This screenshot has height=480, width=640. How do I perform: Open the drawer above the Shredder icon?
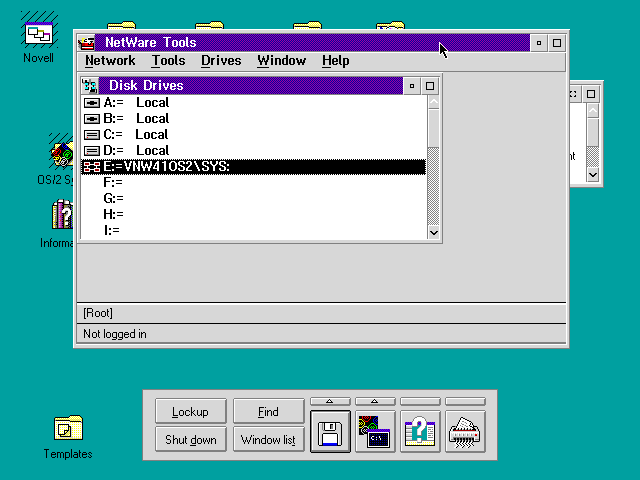tap(465, 402)
